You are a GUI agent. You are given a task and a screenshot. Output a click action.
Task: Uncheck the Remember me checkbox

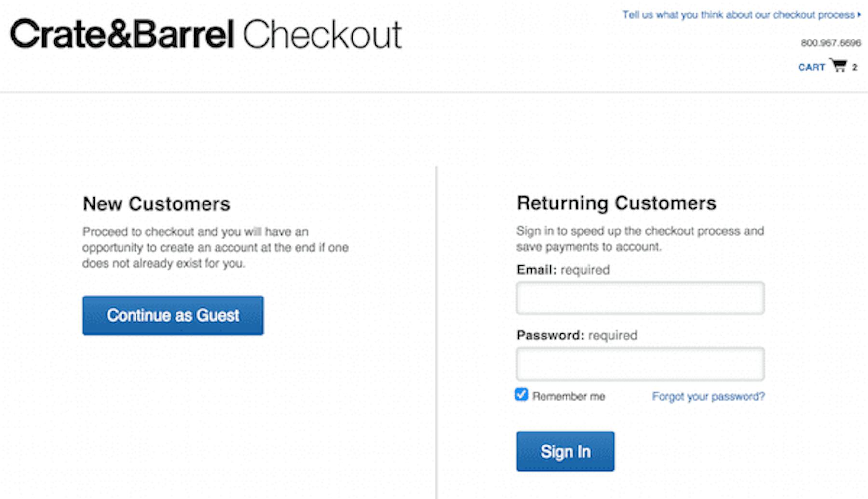[x=521, y=394]
